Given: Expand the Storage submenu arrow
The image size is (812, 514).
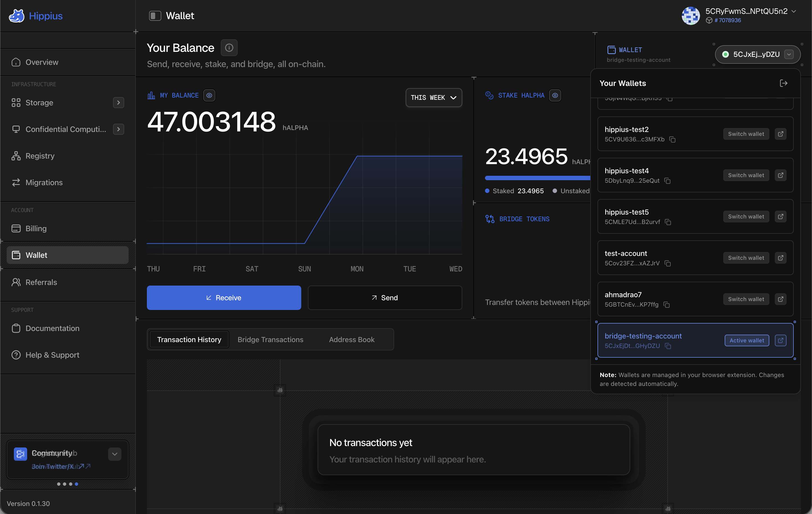Looking at the screenshot, I should (x=118, y=103).
